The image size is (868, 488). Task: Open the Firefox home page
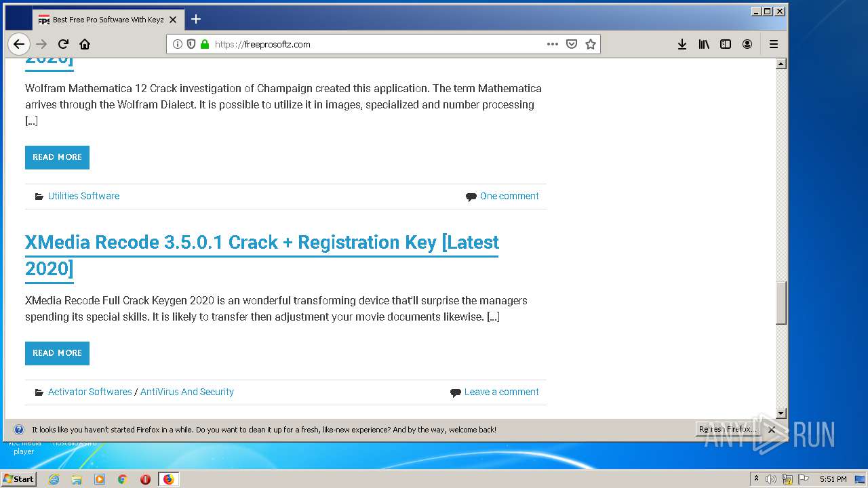point(85,44)
